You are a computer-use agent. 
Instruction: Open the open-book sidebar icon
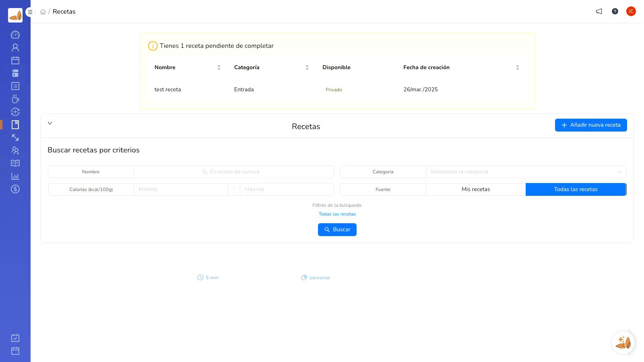point(15,163)
